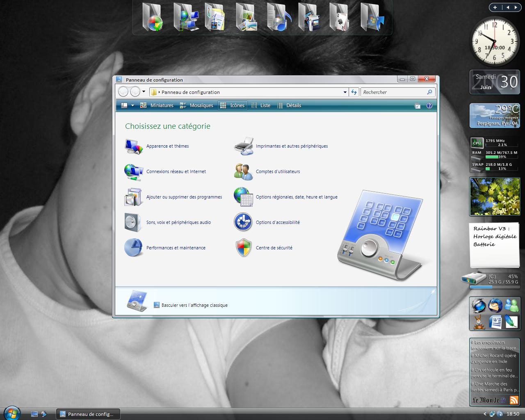Click the leaves slideshow thumbnail gadget

(x=495, y=196)
